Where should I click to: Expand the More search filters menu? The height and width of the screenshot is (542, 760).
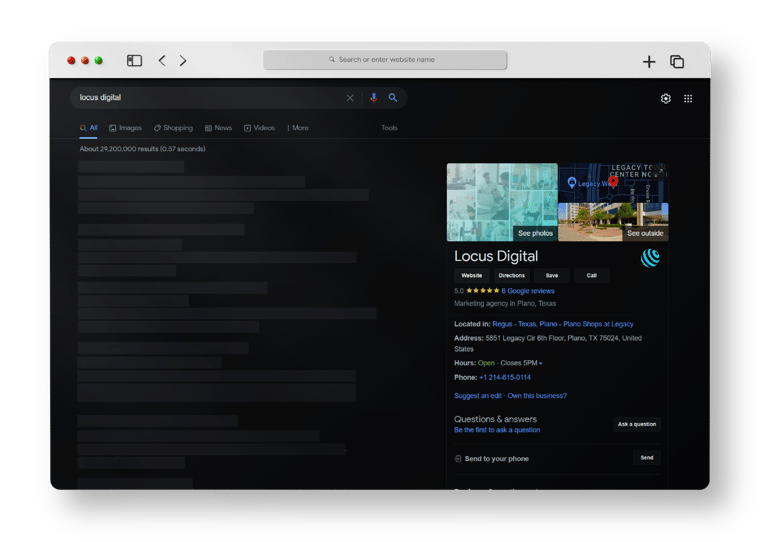click(x=298, y=128)
